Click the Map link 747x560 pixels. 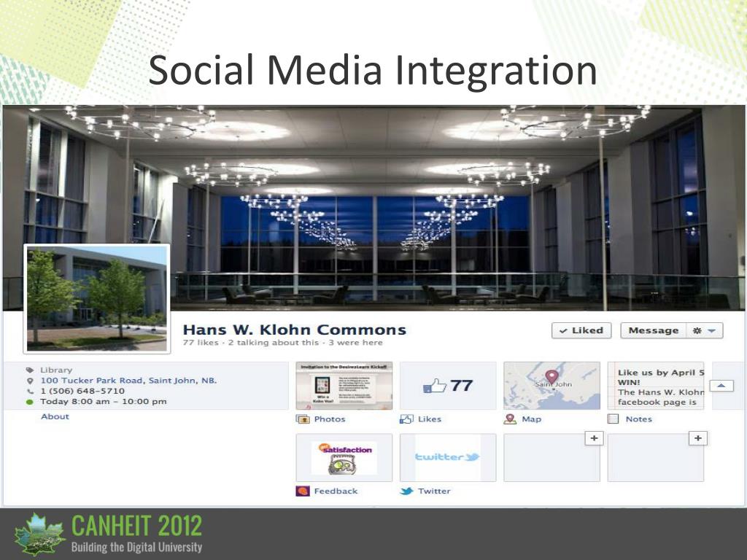(x=532, y=419)
